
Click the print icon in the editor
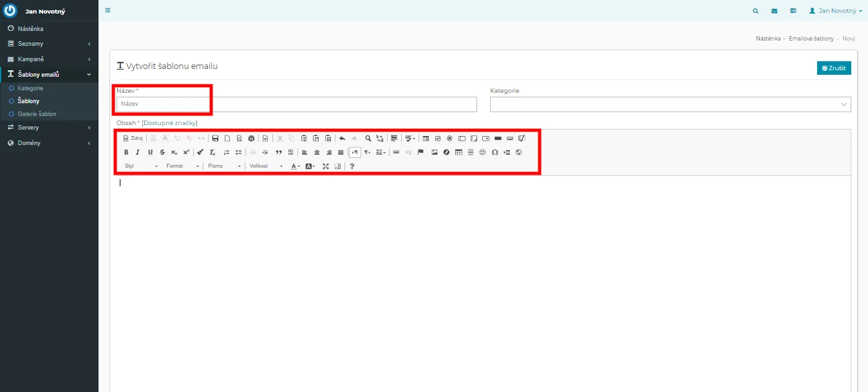tap(251, 138)
